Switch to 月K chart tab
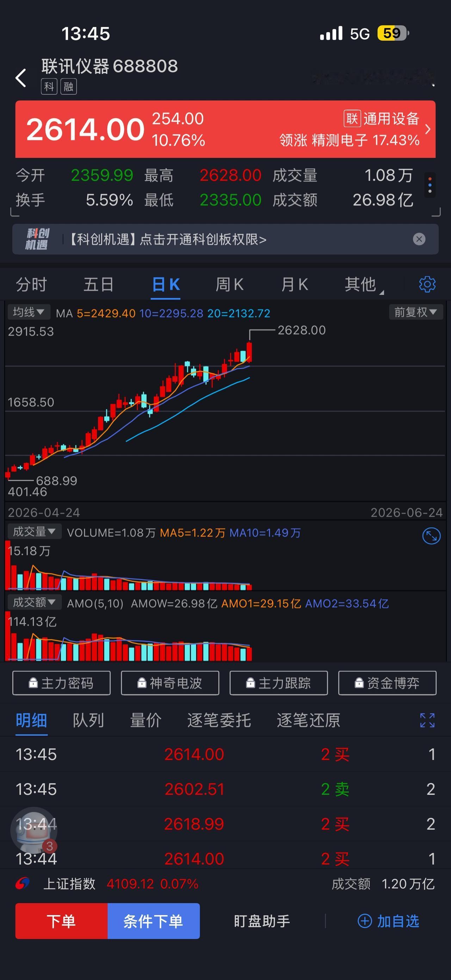Viewport: 451px width, 980px height. (x=295, y=284)
